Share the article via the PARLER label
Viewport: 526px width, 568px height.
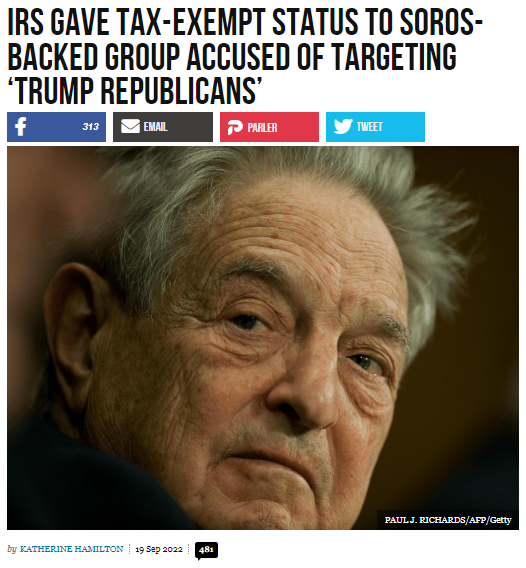262,128
